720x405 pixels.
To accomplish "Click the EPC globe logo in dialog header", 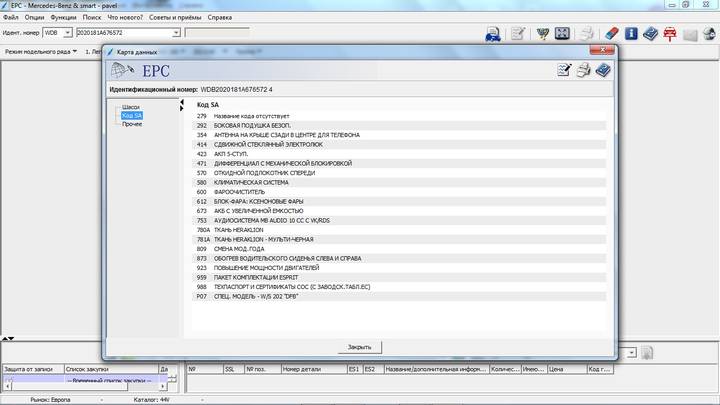I will (x=122, y=70).
